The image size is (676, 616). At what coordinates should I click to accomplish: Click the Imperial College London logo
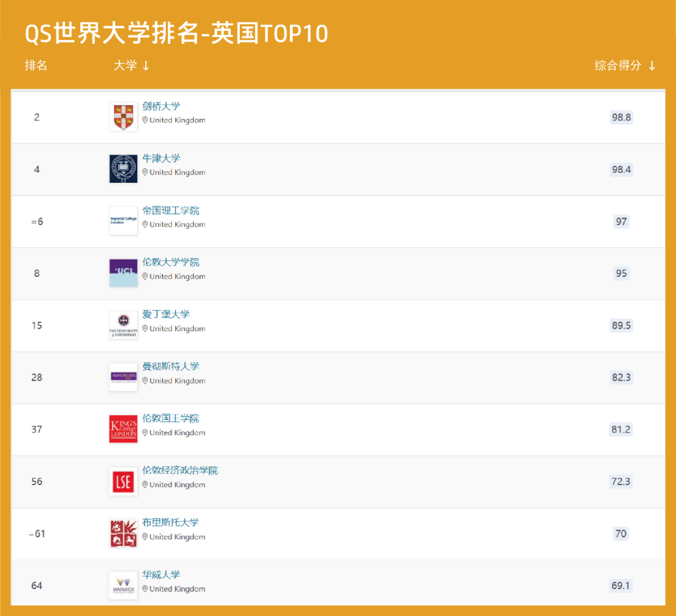(x=123, y=221)
